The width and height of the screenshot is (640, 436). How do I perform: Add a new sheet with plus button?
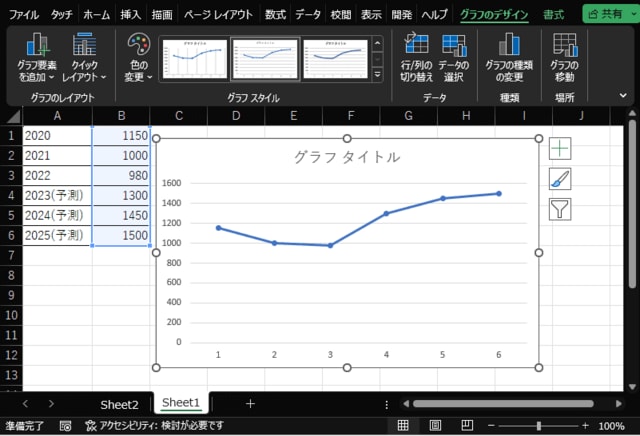[250, 404]
